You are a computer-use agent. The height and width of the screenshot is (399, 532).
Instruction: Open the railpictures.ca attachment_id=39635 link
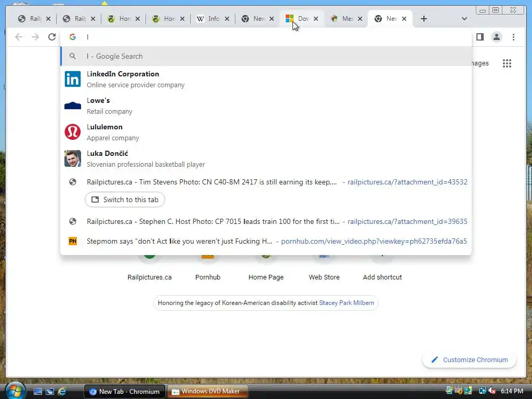pos(407,221)
